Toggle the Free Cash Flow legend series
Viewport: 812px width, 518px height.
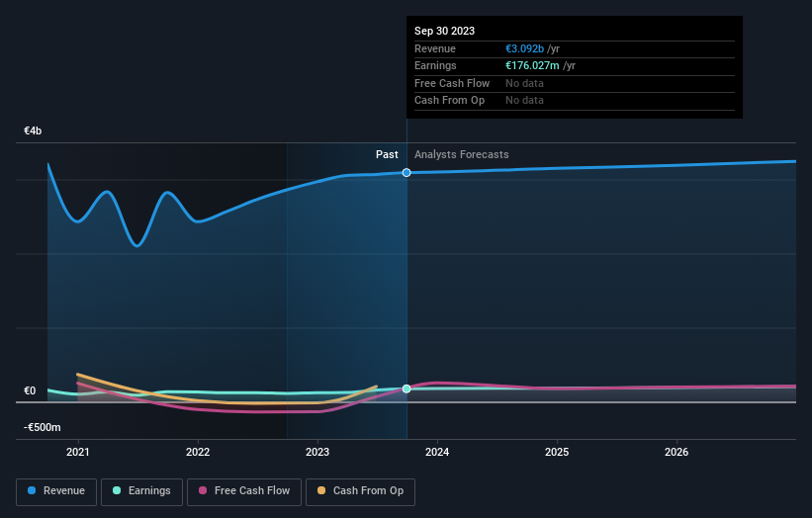tap(244, 491)
